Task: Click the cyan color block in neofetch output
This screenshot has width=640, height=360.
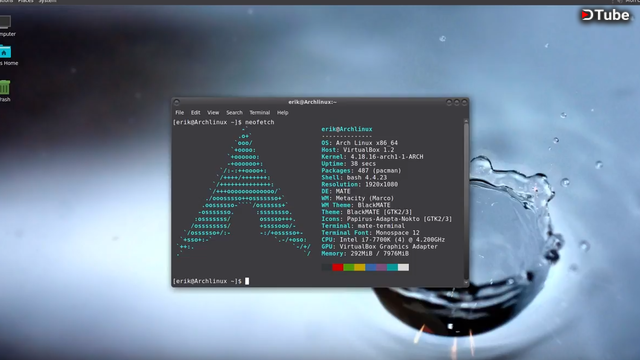Action: pos(392,267)
